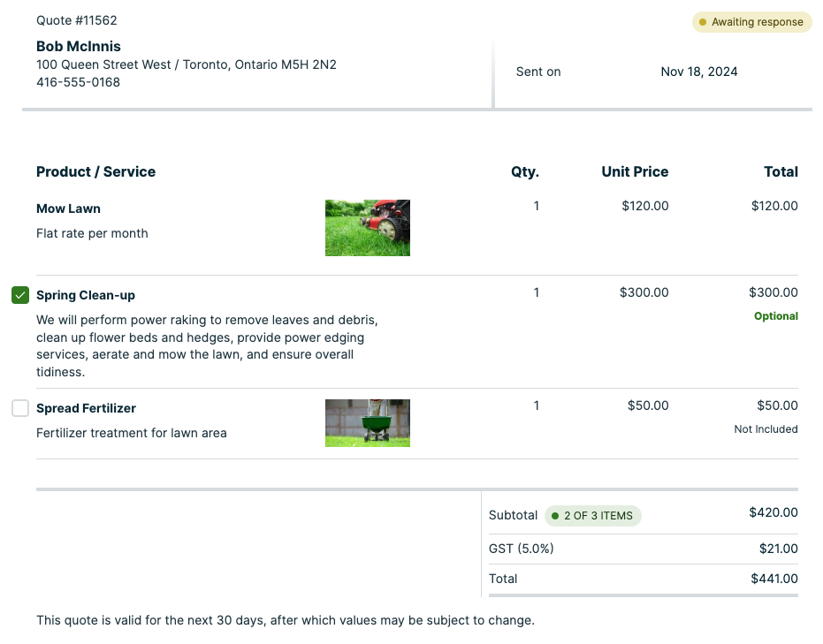The height and width of the screenshot is (644, 823).
Task: Click the 2 OF 3 ITEMS badge
Action: coord(593,516)
